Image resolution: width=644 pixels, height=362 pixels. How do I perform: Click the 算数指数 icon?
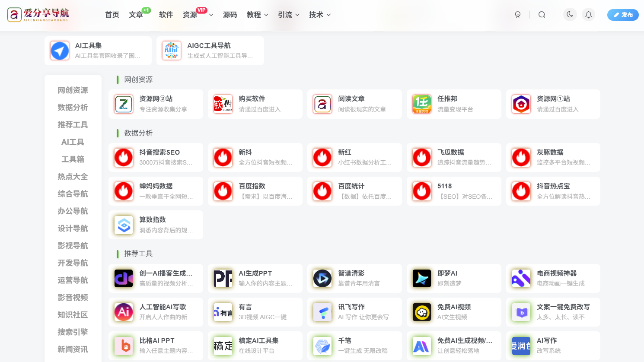click(x=124, y=225)
